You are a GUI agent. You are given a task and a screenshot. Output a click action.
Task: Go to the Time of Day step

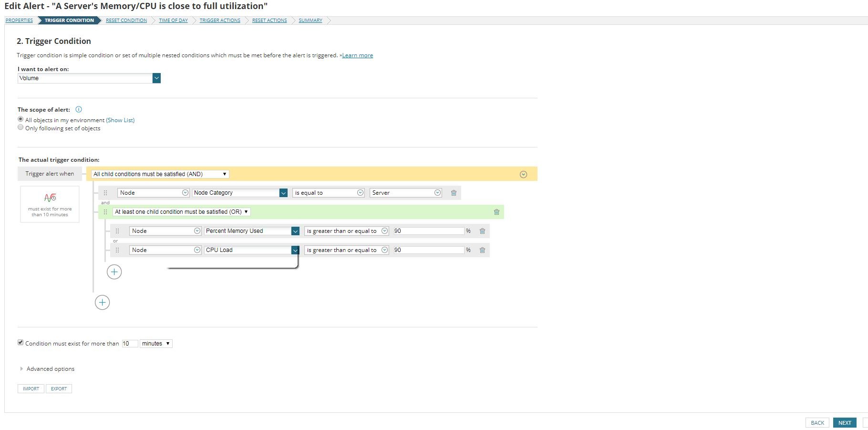(173, 21)
